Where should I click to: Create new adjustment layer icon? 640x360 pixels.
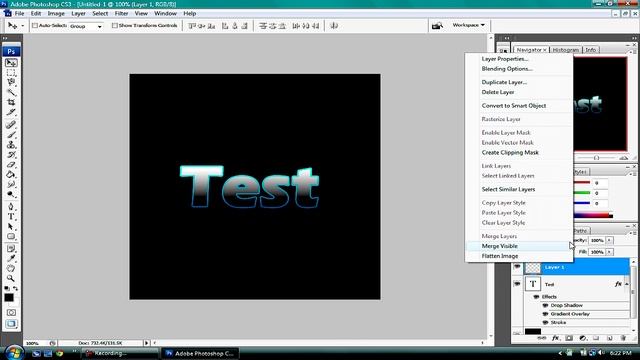583,338
